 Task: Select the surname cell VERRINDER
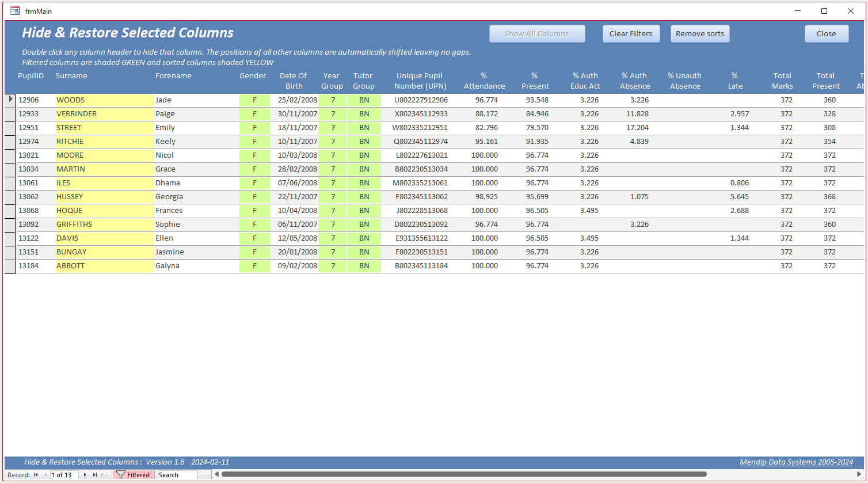coord(105,114)
